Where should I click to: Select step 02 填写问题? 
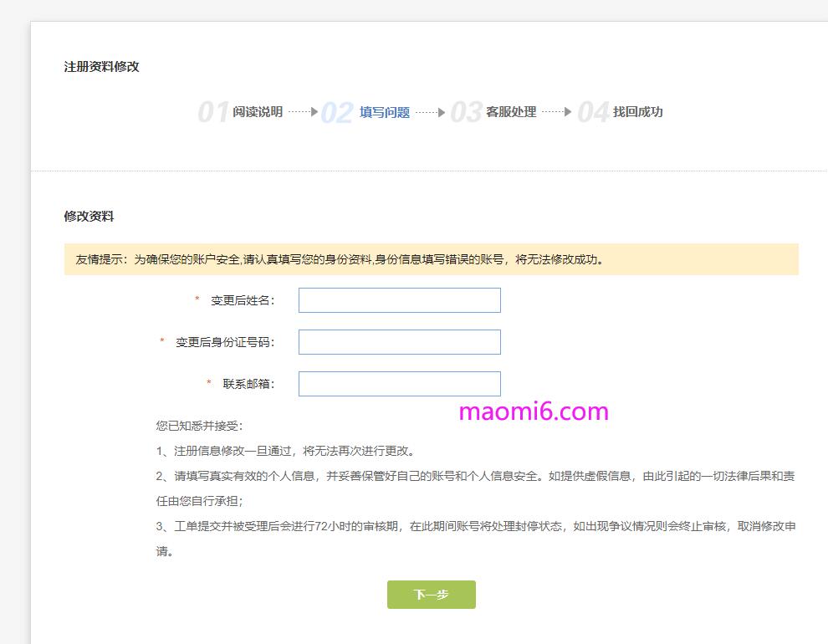(365, 112)
